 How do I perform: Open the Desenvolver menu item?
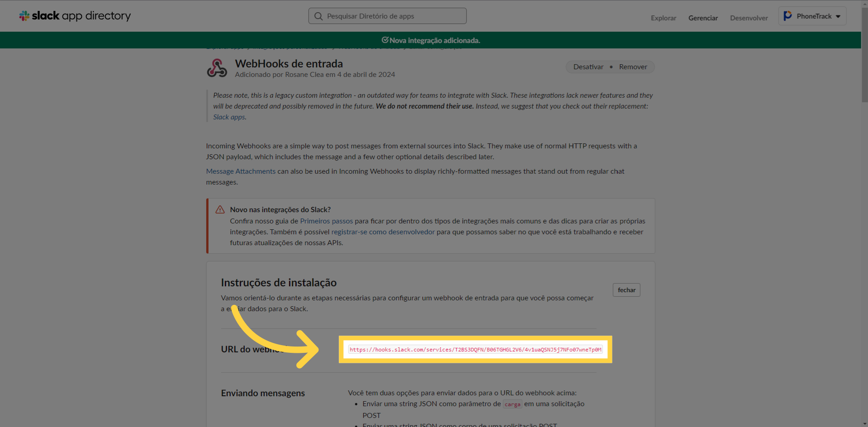point(749,18)
